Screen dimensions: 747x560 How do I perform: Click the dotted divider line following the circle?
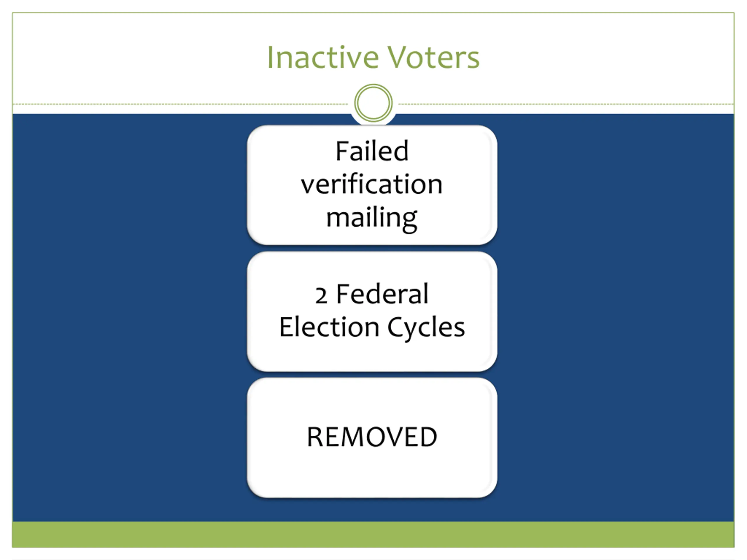pos(566,104)
